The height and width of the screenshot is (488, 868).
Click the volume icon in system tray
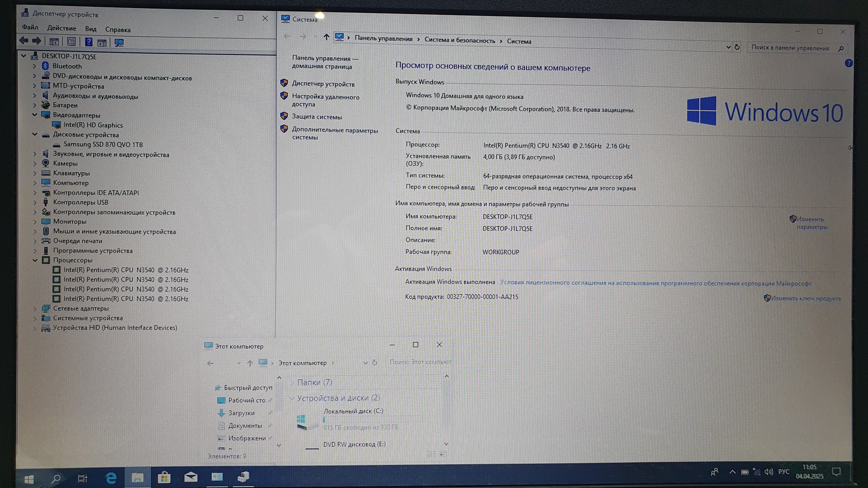coord(768,472)
